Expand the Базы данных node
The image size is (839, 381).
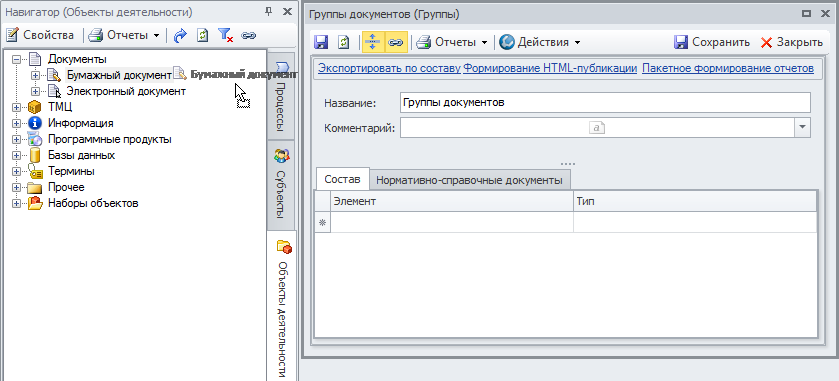(17, 155)
